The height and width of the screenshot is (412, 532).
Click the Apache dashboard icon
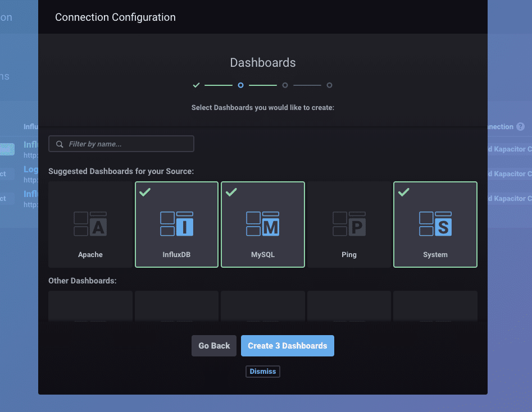tap(90, 223)
